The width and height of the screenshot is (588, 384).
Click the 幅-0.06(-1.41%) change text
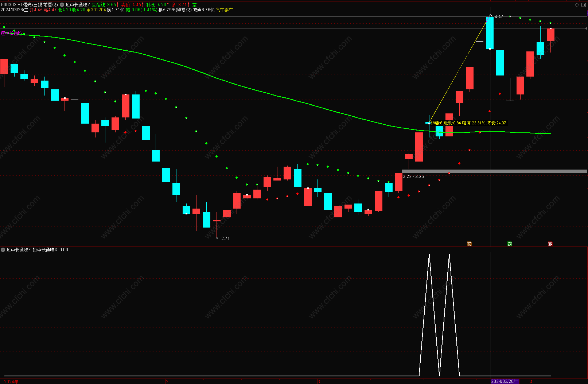click(x=141, y=10)
